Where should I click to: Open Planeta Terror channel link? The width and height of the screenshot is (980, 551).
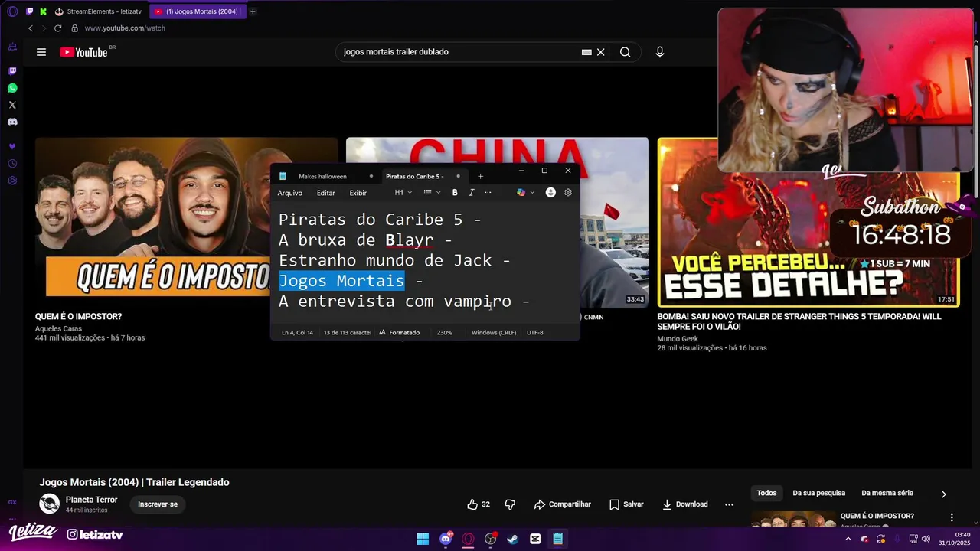point(91,500)
